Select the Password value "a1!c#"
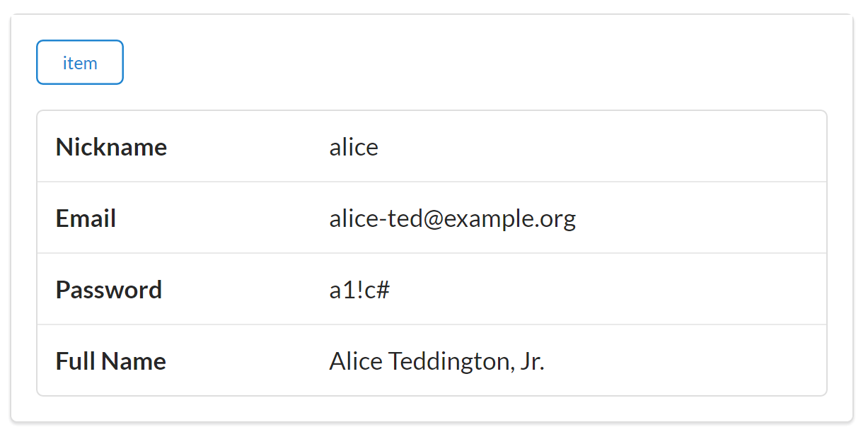 click(x=359, y=290)
